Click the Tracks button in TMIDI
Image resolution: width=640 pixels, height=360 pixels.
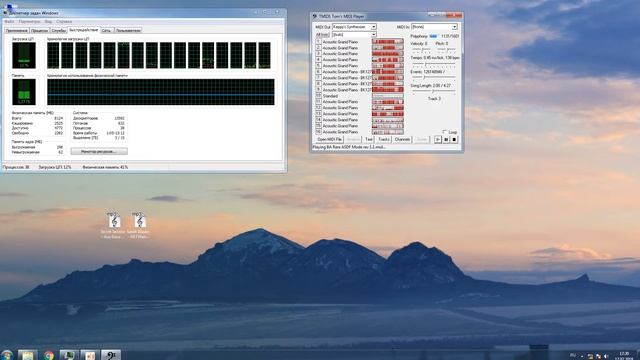pos(384,140)
